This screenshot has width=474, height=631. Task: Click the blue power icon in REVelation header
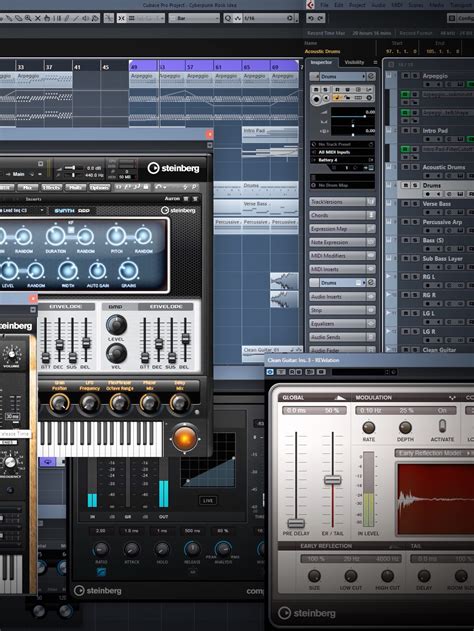tap(270, 372)
